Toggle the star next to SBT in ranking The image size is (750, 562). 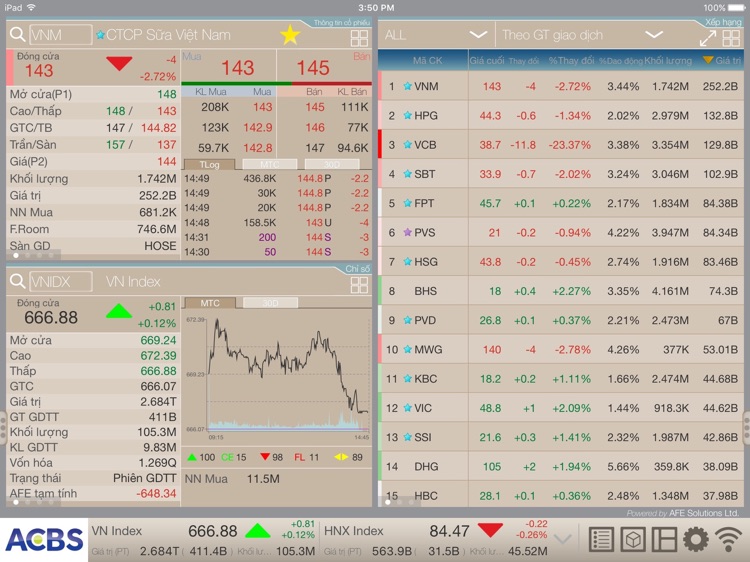coord(408,174)
